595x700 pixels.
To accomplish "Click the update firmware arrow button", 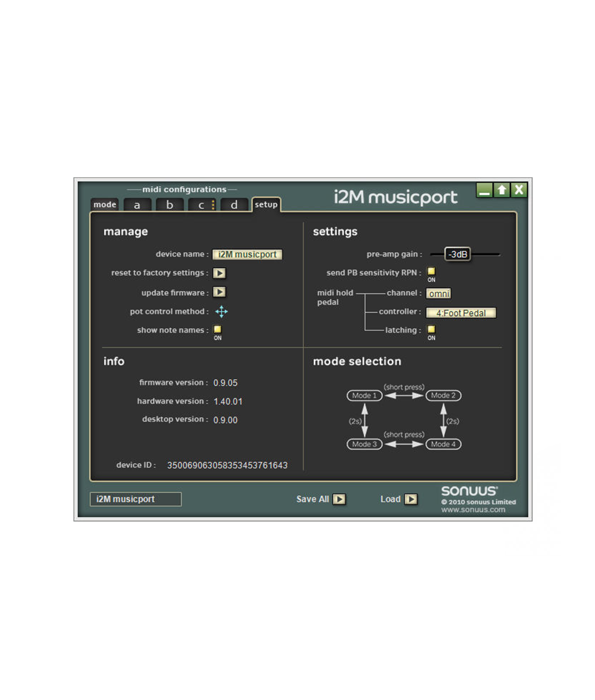I will (x=219, y=292).
